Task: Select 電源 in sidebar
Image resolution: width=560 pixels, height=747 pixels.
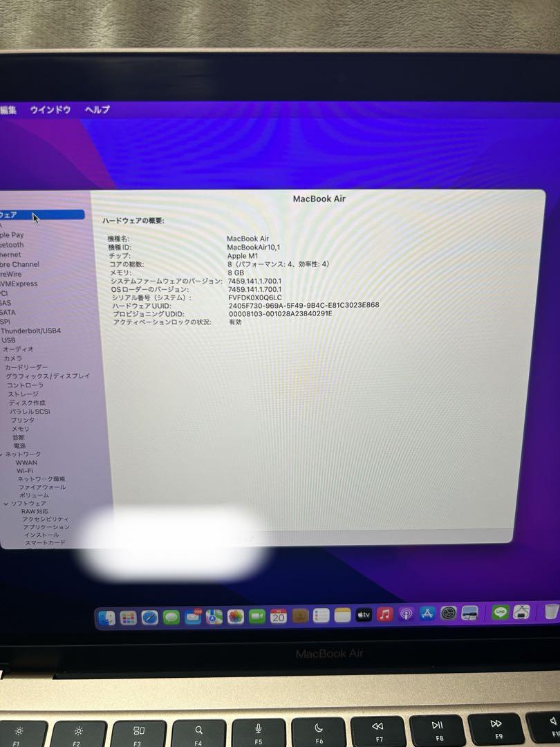Action: click(19, 446)
